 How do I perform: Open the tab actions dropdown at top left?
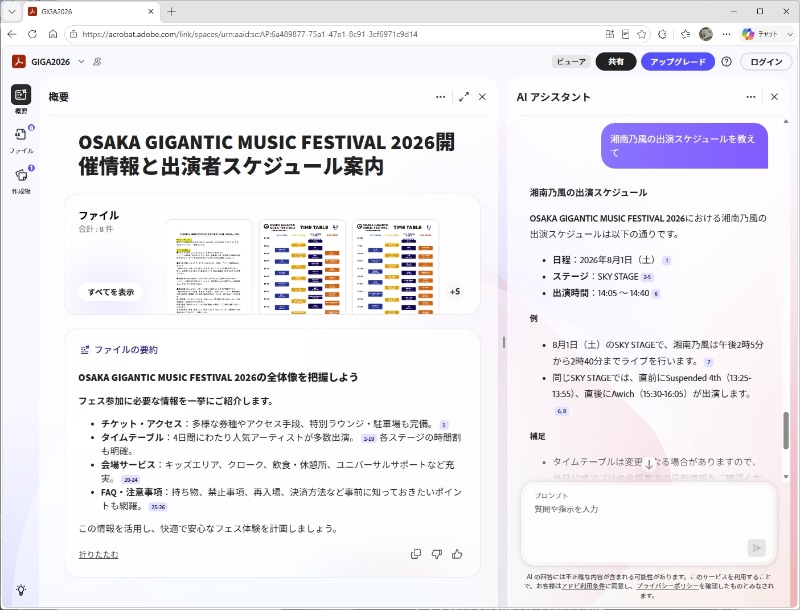pos(11,11)
